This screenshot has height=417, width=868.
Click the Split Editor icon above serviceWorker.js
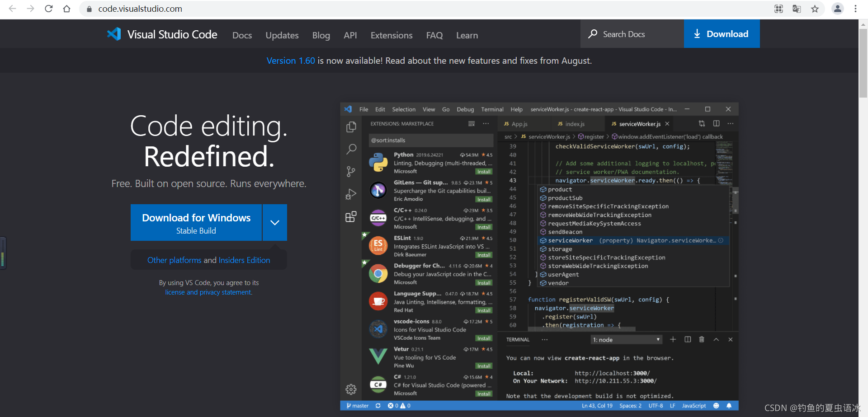click(716, 123)
